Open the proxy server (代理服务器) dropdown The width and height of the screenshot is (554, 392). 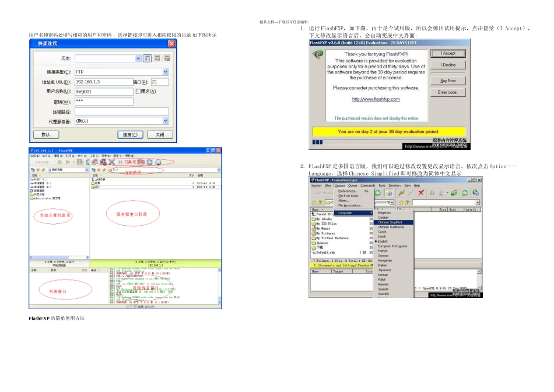165,121
